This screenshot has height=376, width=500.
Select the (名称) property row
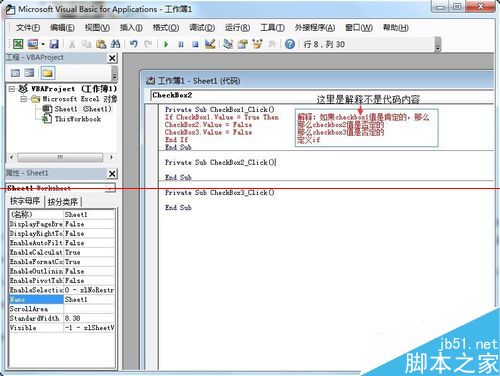pyautogui.click(x=62, y=214)
